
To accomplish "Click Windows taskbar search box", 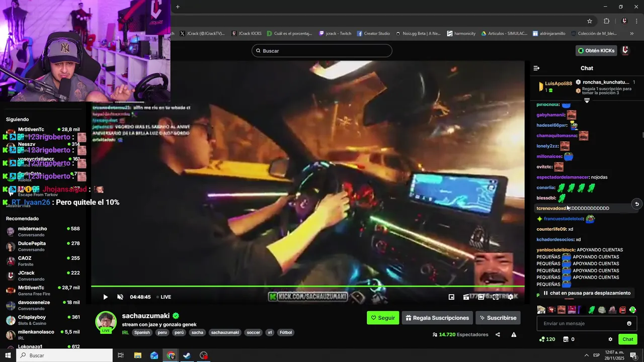I will point(64,355).
